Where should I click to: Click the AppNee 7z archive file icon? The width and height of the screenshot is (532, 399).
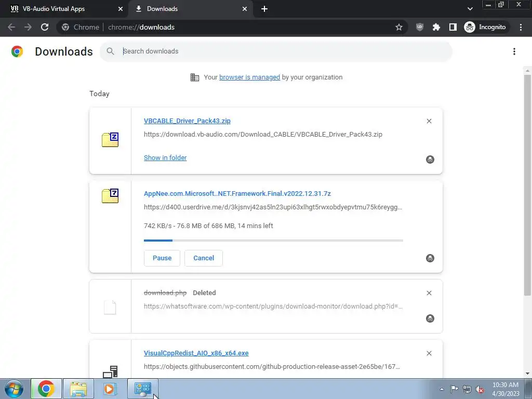(x=110, y=196)
